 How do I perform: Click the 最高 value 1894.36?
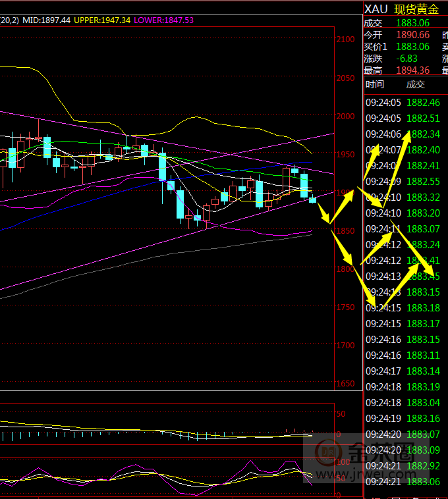(x=412, y=70)
